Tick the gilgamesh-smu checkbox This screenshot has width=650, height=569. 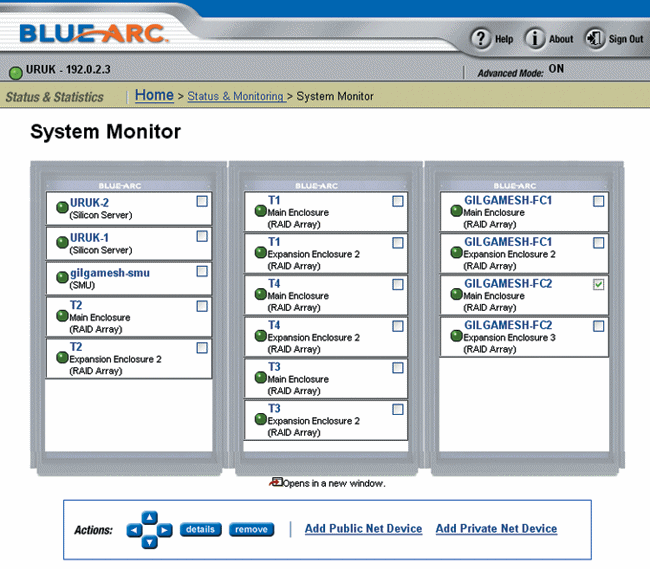[x=202, y=271]
